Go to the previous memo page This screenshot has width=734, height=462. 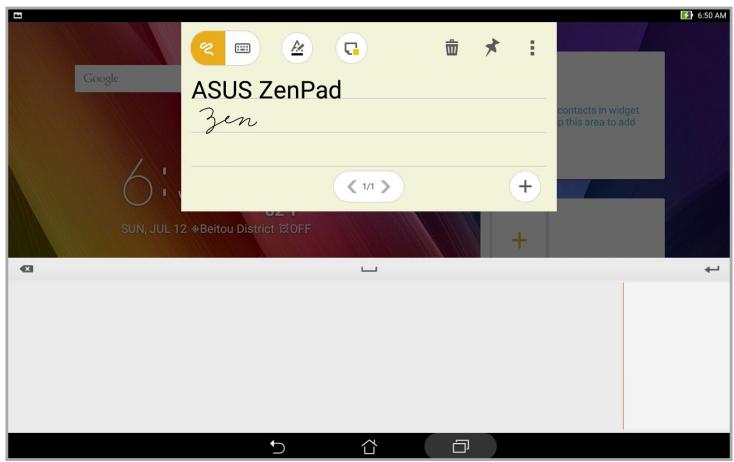click(x=352, y=187)
